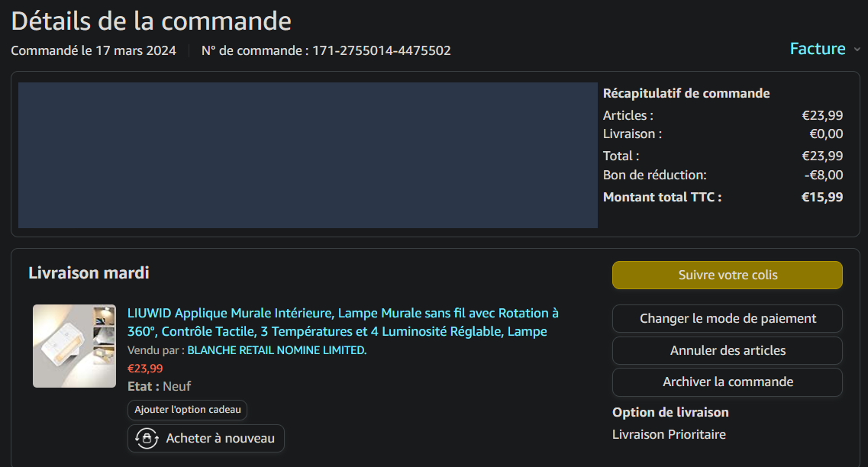868x467 pixels.
Task: Visit seller BLANCHE RETAIL NOMINE LIMITED
Action: coord(276,350)
